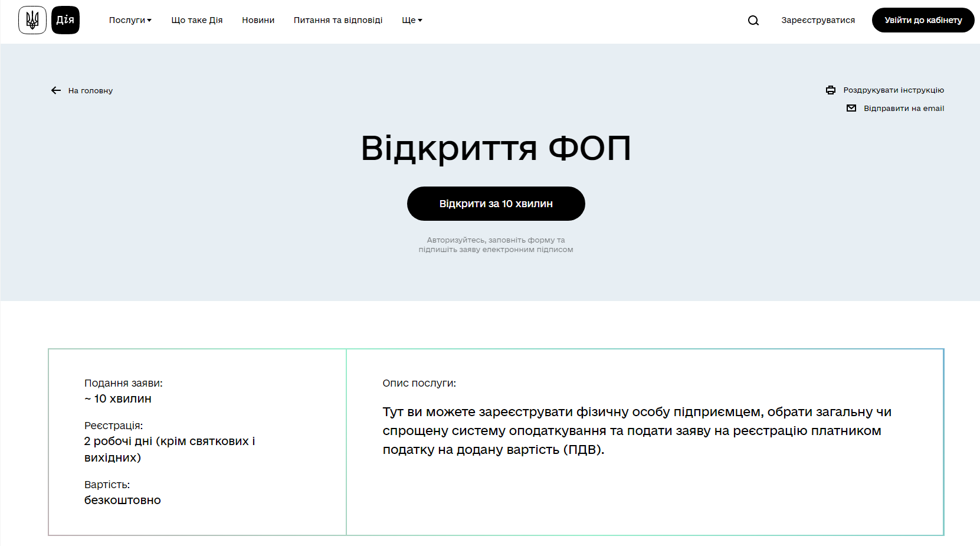The height and width of the screenshot is (546, 980).
Task: Click Роздрукувати інструкцію link text
Action: [893, 90]
